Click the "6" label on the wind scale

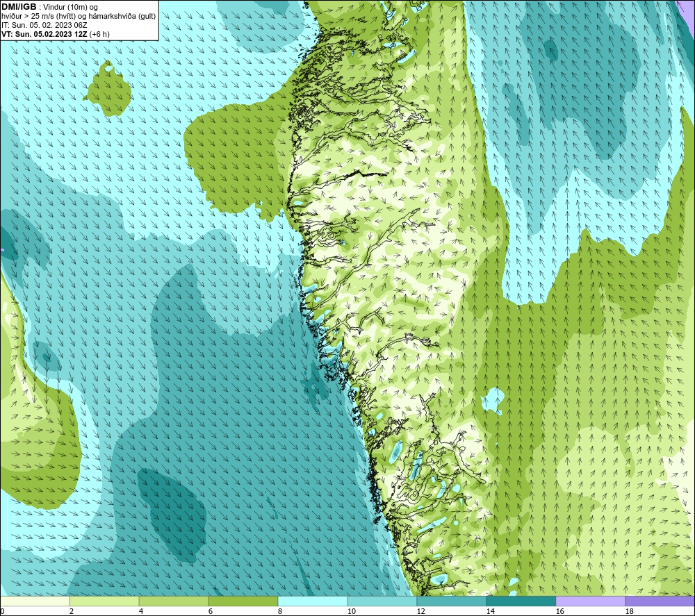pyautogui.click(x=211, y=611)
